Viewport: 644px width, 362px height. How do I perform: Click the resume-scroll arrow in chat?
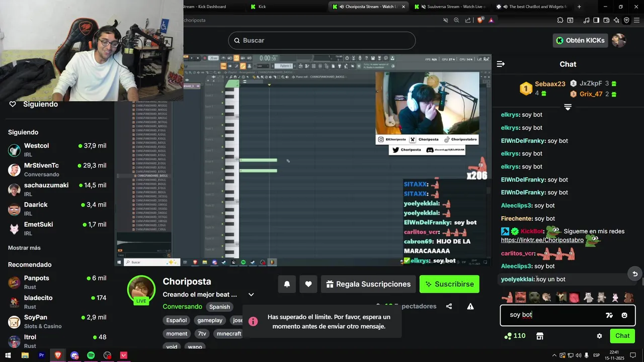pyautogui.click(x=635, y=274)
